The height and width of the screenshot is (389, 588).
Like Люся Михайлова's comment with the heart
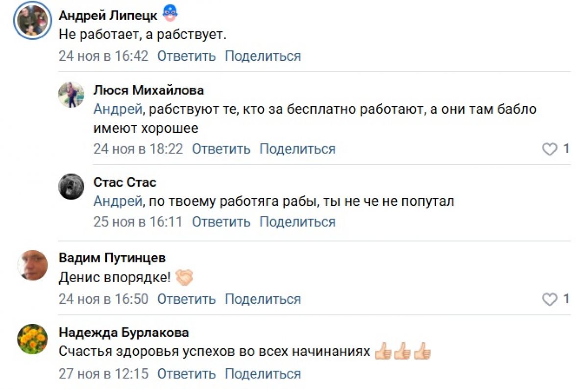(550, 149)
